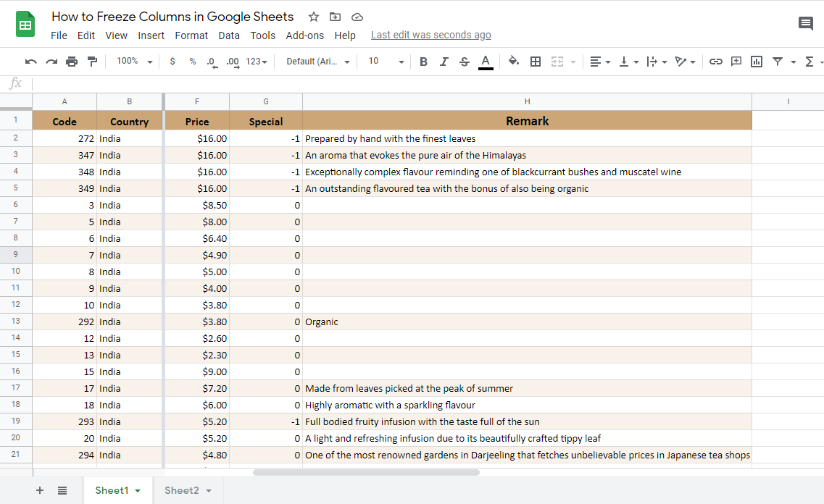
Task: Open the zoom 100% dropdown
Action: pyautogui.click(x=135, y=62)
